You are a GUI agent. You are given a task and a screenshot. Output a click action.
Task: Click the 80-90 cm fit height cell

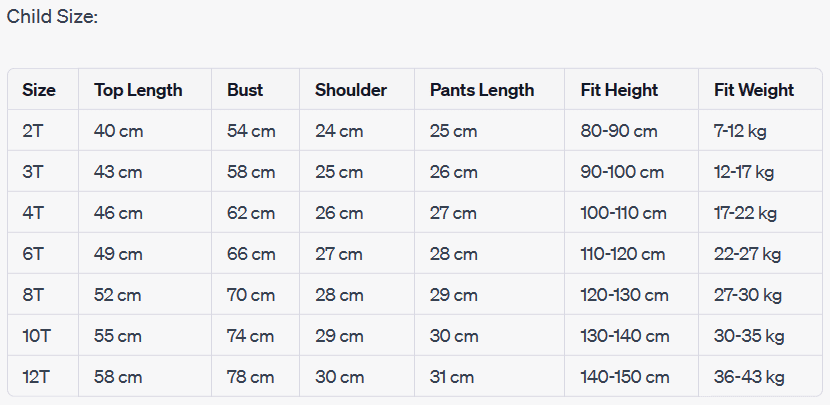(x=619, y=131)
